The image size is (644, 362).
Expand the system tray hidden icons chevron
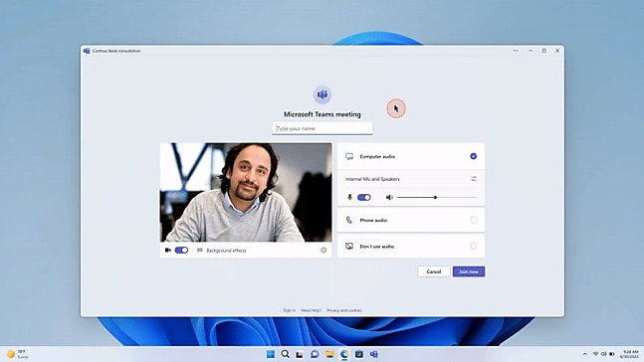pos(585,354)
